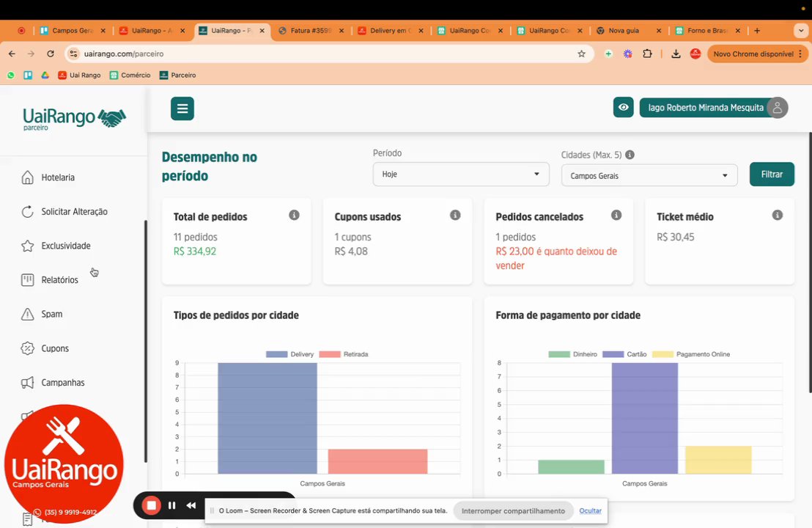The height and width of the screenshot is (528, 812).
Task: Stop the Loom recording
Action: coord(151,505)
